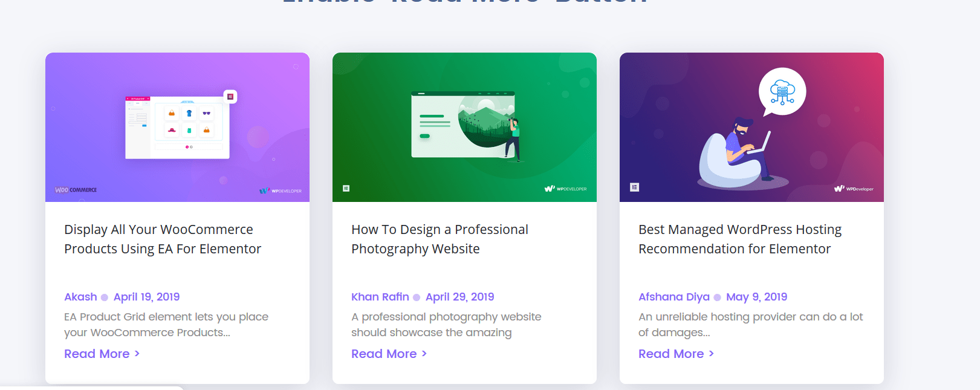Viewport: 980px width, 390px height.
Task: Click WPDeveloper logo on the purple thumbnail
Action: tap(281, 190)
